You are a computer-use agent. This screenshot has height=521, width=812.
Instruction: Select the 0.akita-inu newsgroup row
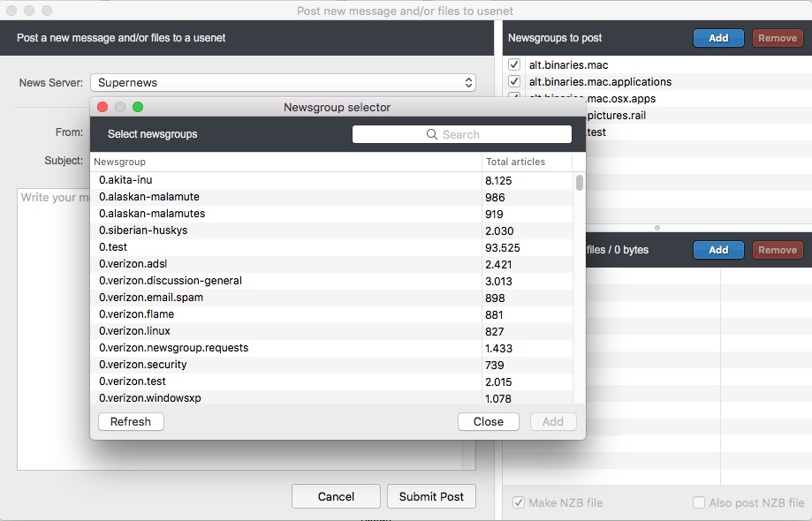tap(331, 180)
